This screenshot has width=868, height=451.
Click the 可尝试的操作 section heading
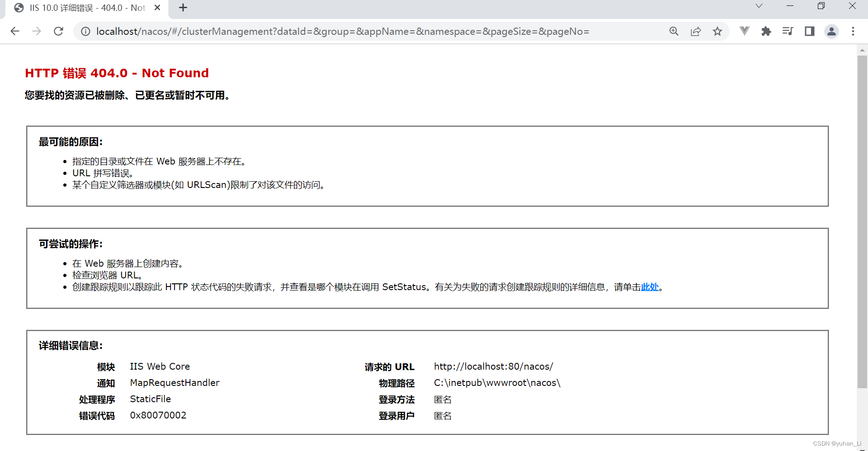click(x=71, y=244)
